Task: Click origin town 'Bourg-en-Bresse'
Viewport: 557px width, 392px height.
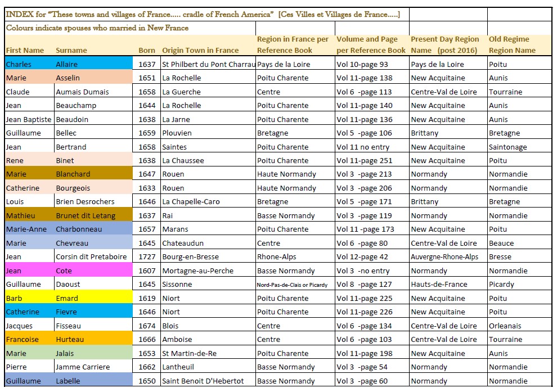Action: (x=190, y=256)
